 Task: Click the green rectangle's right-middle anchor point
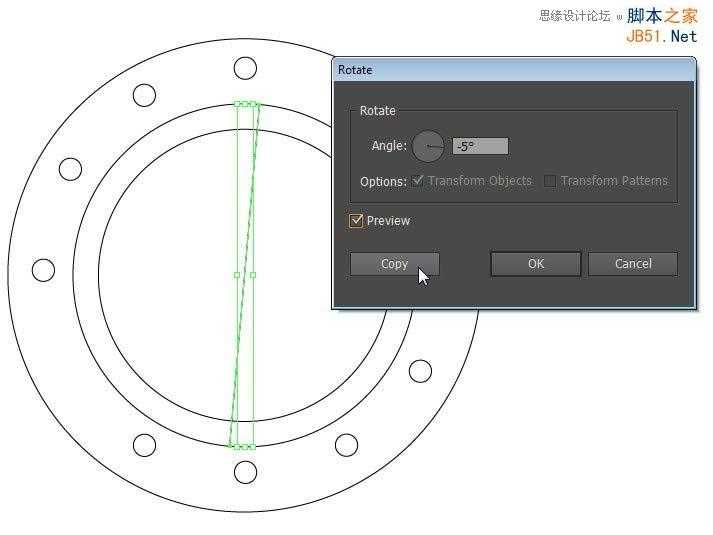pyautogui.click(x=253, y=275)
